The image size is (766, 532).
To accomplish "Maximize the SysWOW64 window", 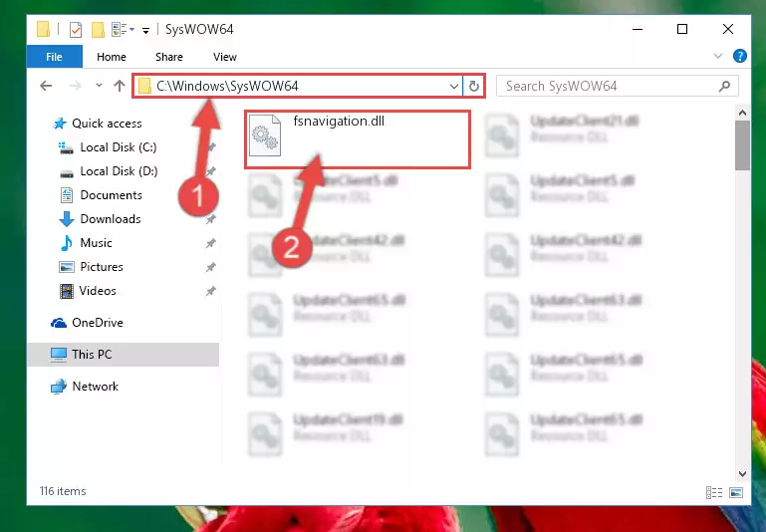I will click(682, 29).
